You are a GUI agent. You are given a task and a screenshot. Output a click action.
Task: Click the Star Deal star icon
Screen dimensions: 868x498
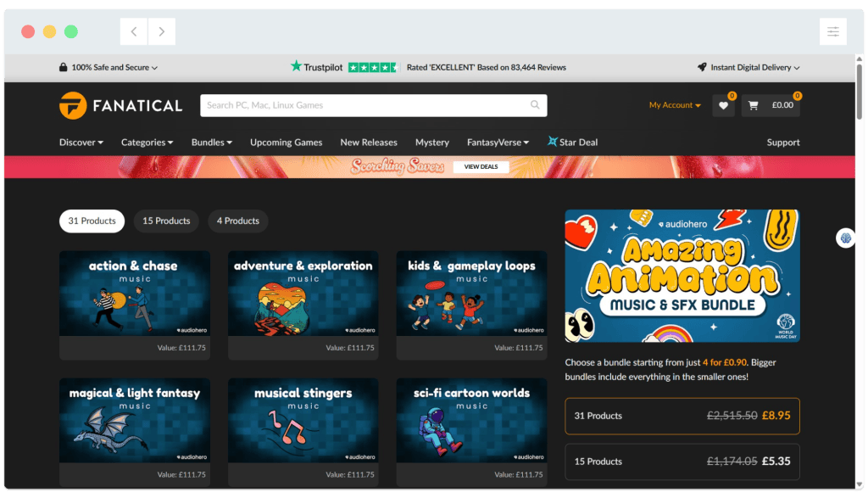pyautogui.click(x=552, y=142)
